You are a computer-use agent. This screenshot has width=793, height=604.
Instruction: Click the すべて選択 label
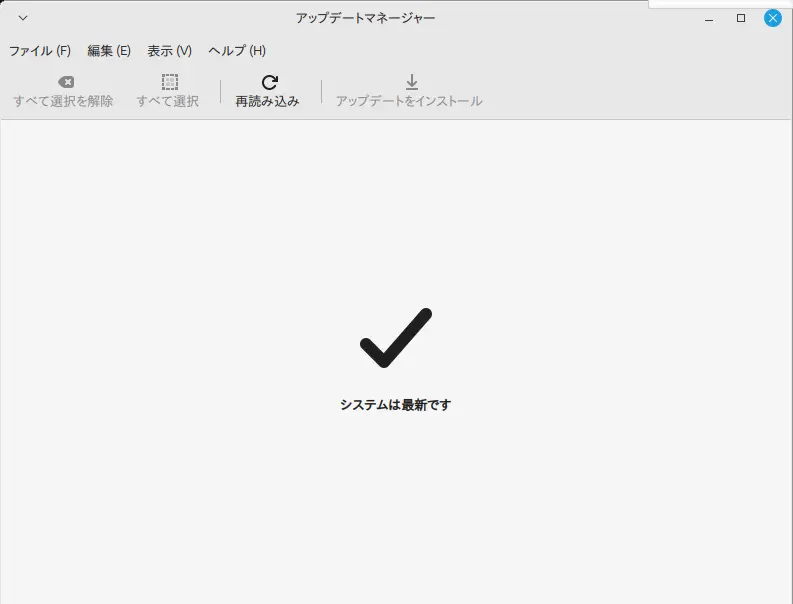pyautogui.click(x=167, y=101)
